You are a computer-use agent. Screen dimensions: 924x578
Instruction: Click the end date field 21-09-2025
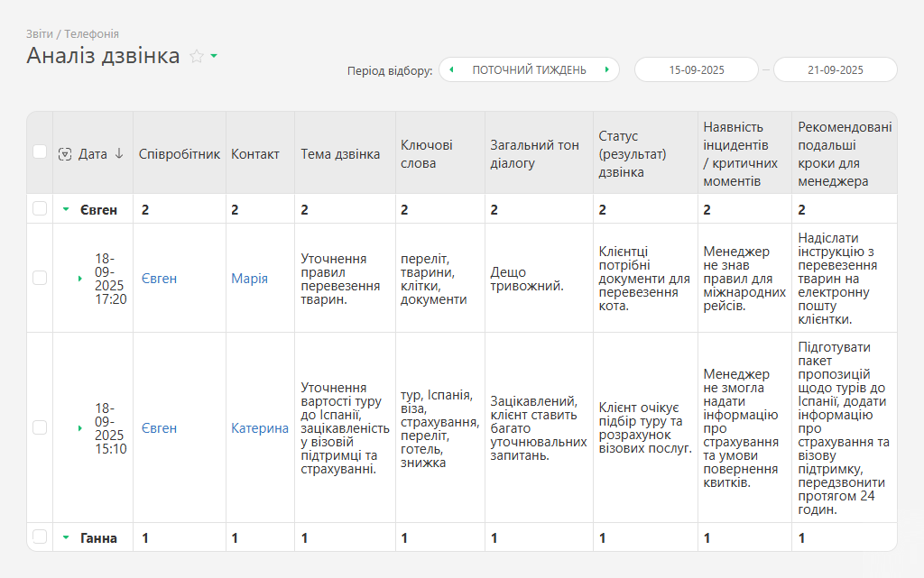tap(835, 69)
